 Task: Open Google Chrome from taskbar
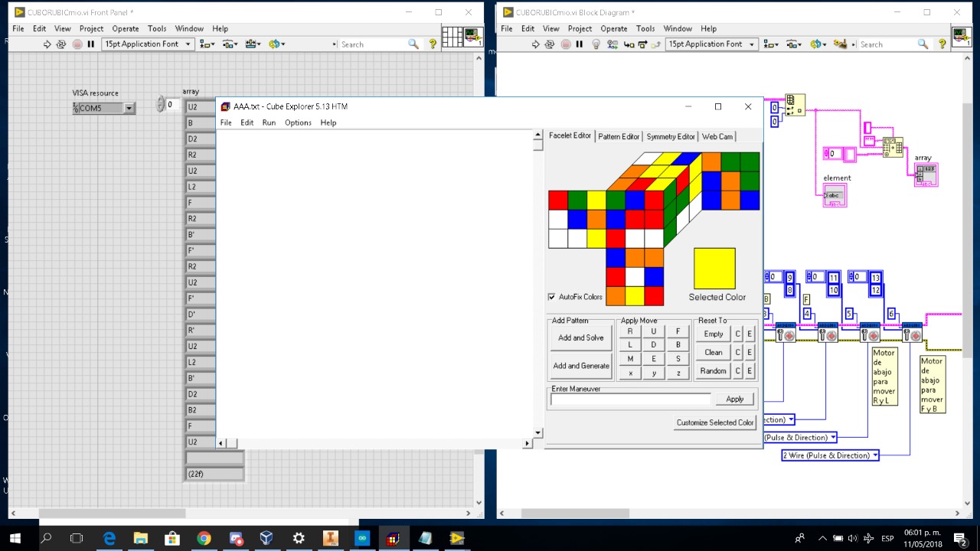(204, 538)
